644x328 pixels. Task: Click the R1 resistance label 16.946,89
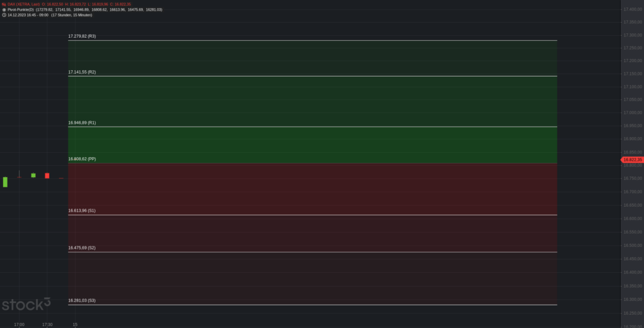click(82, 123)
